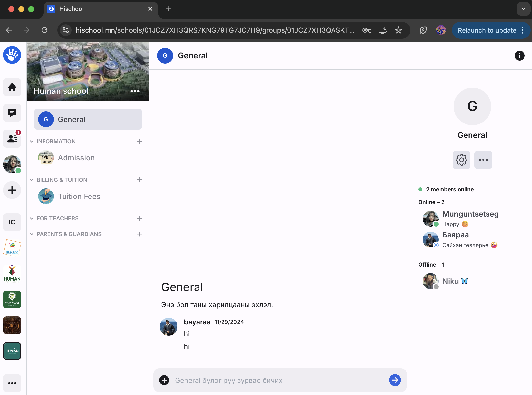Open the Home icon in sidebar

point(12,87)
